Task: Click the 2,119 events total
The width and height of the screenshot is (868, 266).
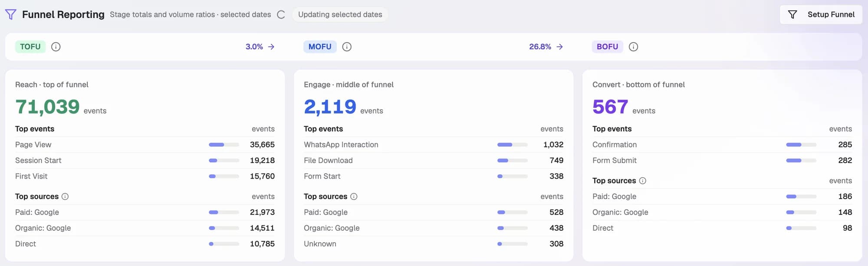Action: coord(330,106)
